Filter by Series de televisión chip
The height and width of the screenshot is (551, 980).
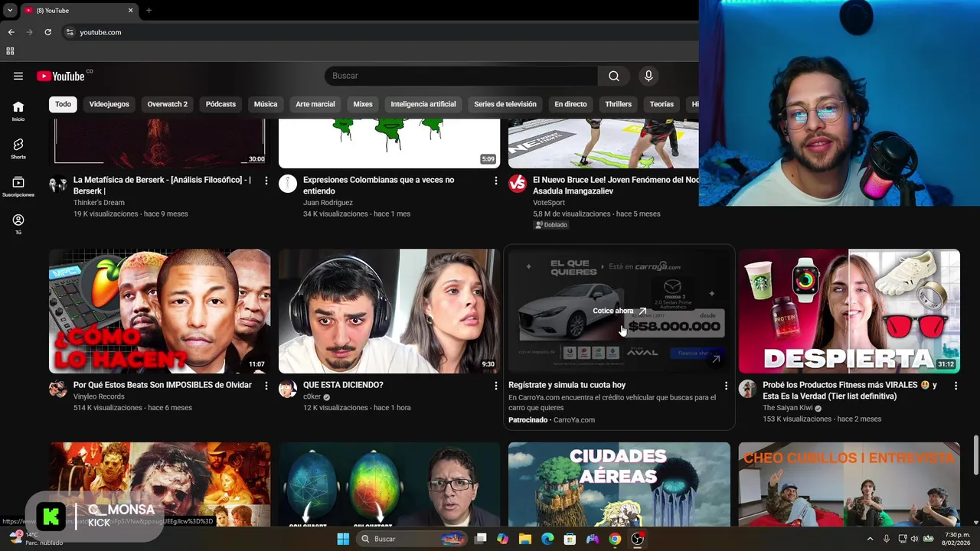click(x=505, y=104)
